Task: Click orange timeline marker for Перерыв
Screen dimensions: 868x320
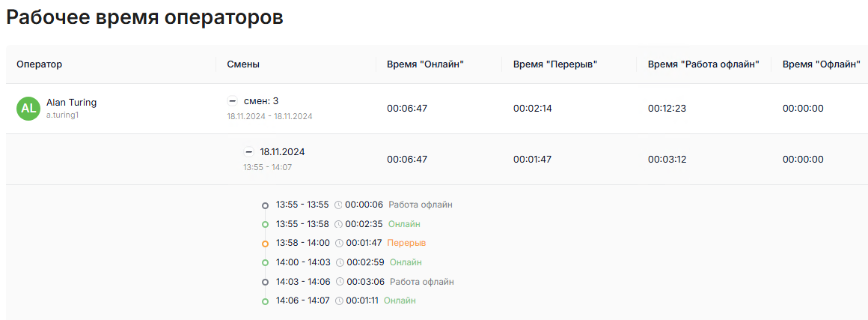Action: 265,244
